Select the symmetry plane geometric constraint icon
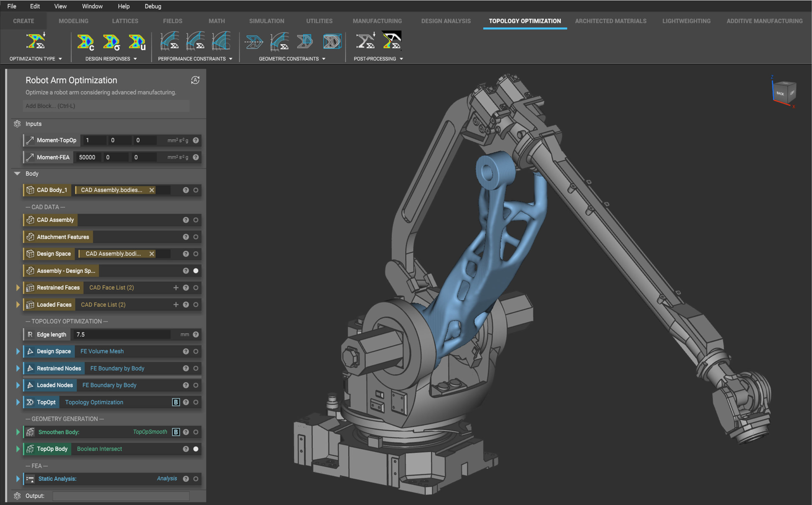This screenshot has height=505, width=812. (254, 42)
